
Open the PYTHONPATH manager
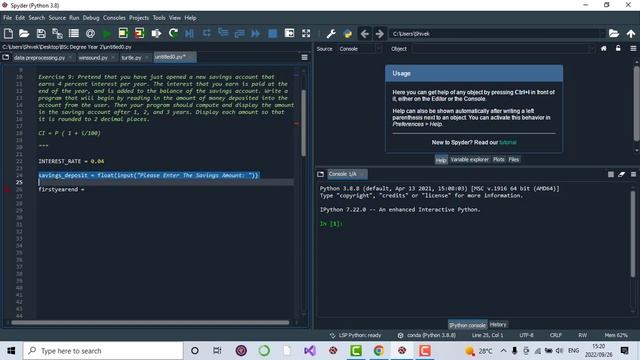[x=348, y=33]
